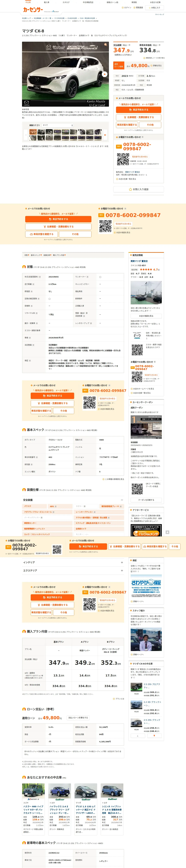Click お店の地図を見る button under dealer photo
Viewport: 186px width, 868px height.
click(x=146, y=316)
